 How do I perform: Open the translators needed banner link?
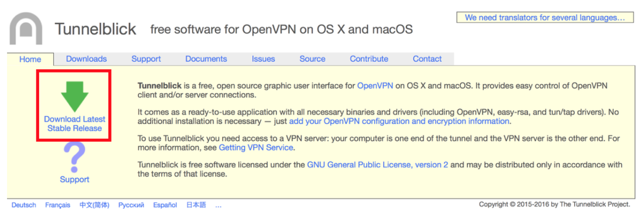[545, 18]
